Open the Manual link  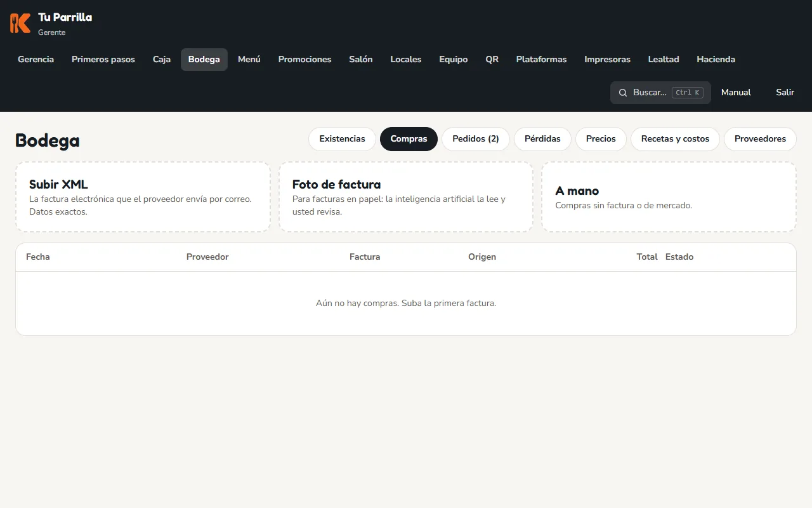[x=736, y=93]
